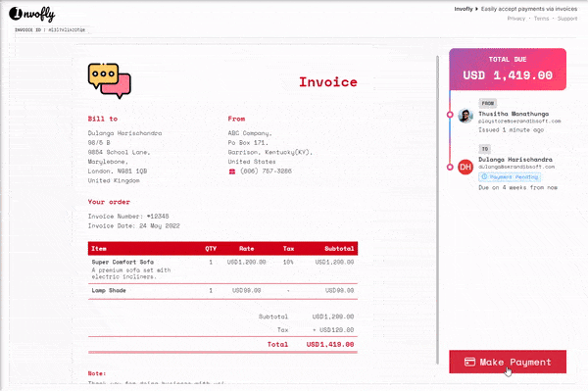Click 'Issued 1 minute ago' text
The width and height of the screenshot is (588, 391).
512,129
